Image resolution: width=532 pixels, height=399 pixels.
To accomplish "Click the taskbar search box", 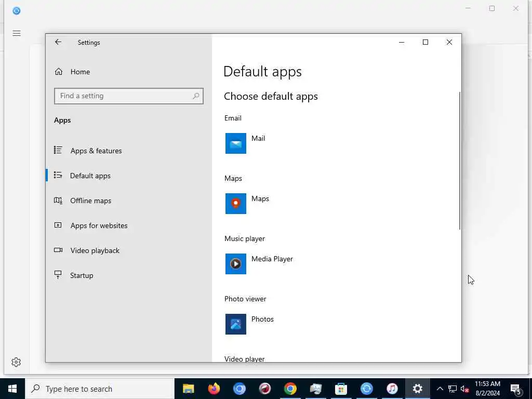I will point(100,389).
